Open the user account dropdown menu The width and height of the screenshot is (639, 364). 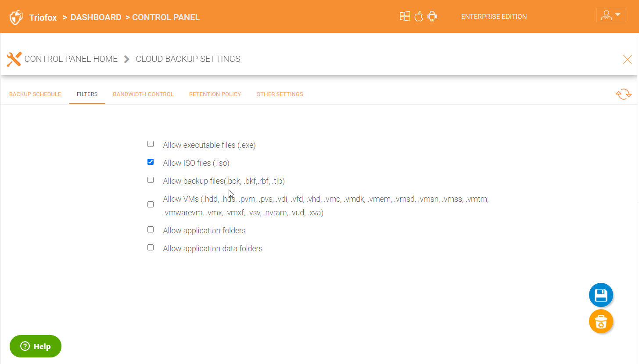(x=611, y=15)
